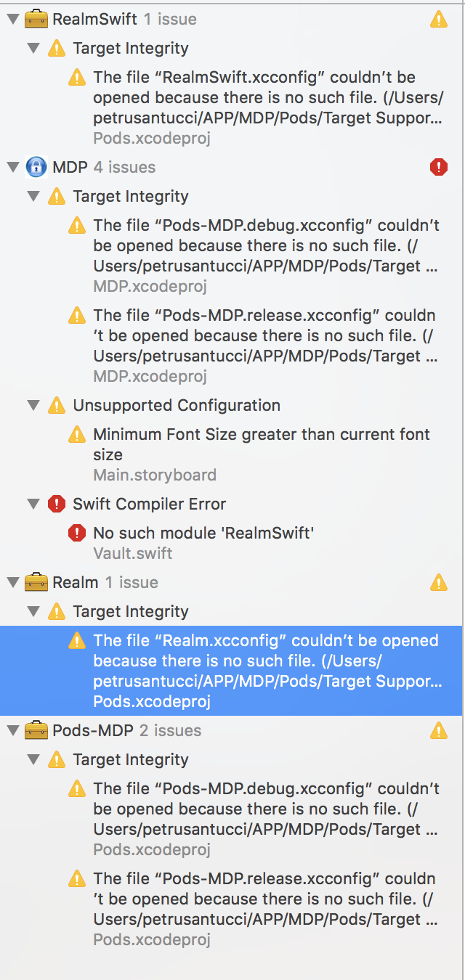Click the Pods-MDP toolbox target icon
The width and height of the screenshot is (465, 980).
pyautogui.click(x=36, y=731)
